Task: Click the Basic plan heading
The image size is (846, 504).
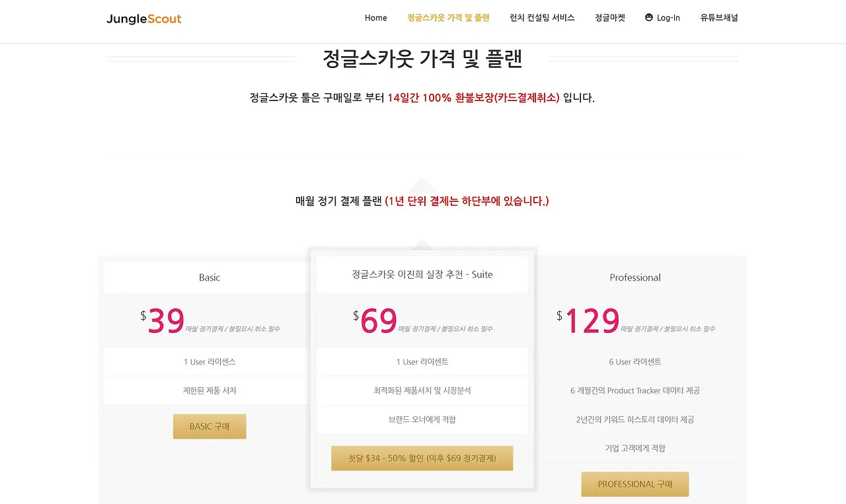Action: 209,277
